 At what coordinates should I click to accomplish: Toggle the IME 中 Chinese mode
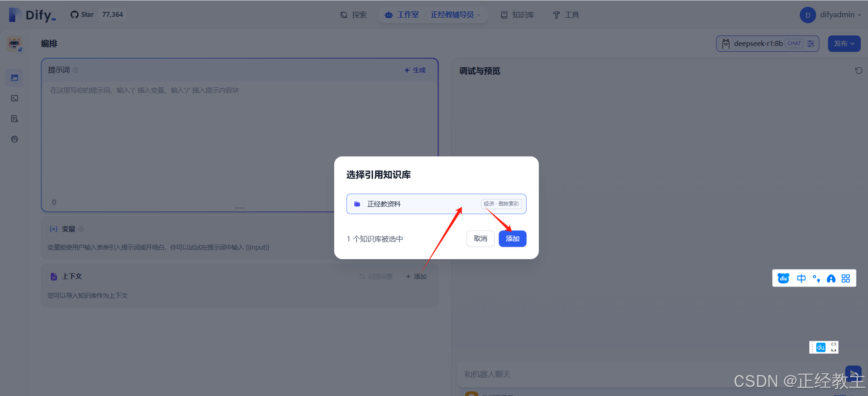(801, 278)
